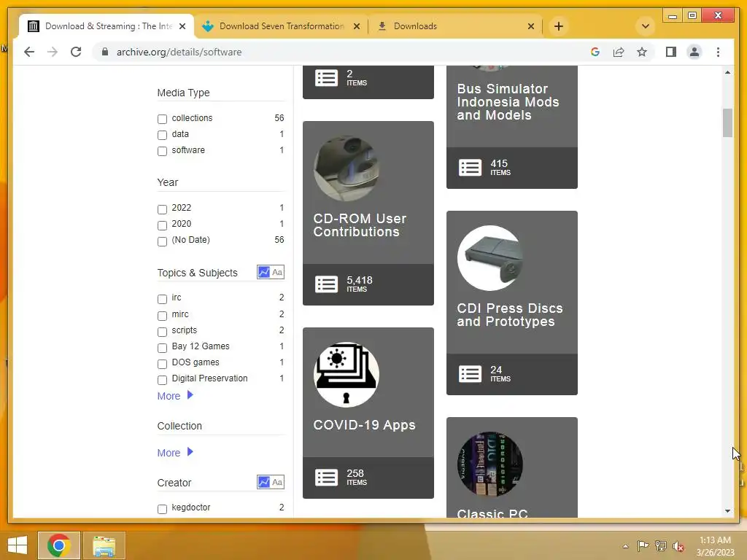Click the forward navigation arrow
747x560 pixels.
pos(53,52)
